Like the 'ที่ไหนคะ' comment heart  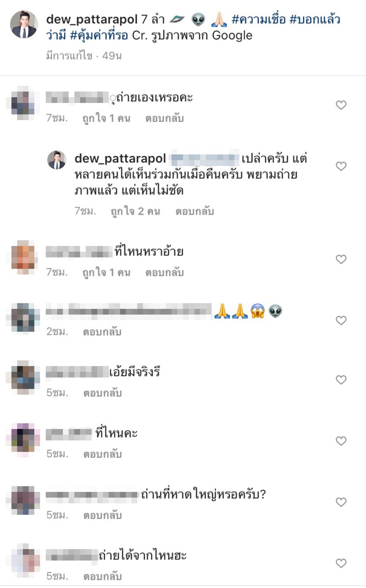(x=341, y=441)
